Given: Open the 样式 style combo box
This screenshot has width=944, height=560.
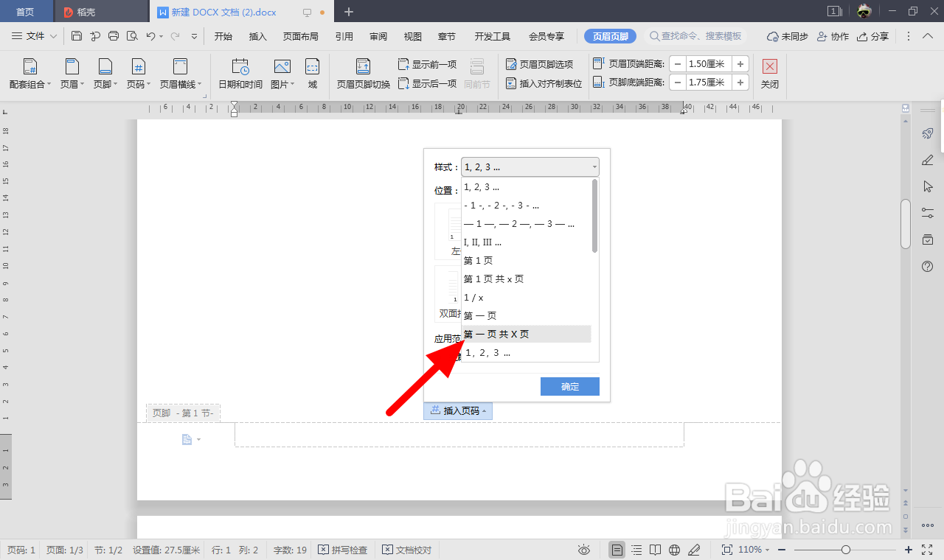Looking at the screenshot, I should [530, 167].
